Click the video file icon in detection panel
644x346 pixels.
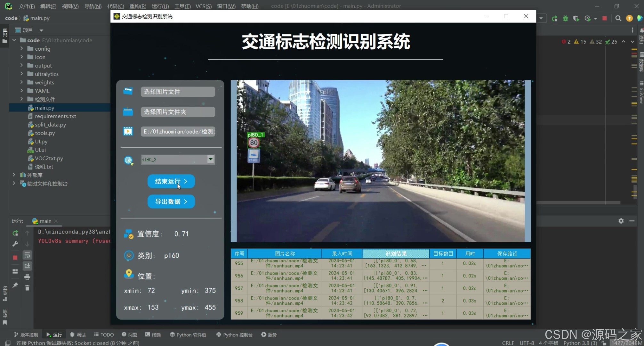pos(128,131)
